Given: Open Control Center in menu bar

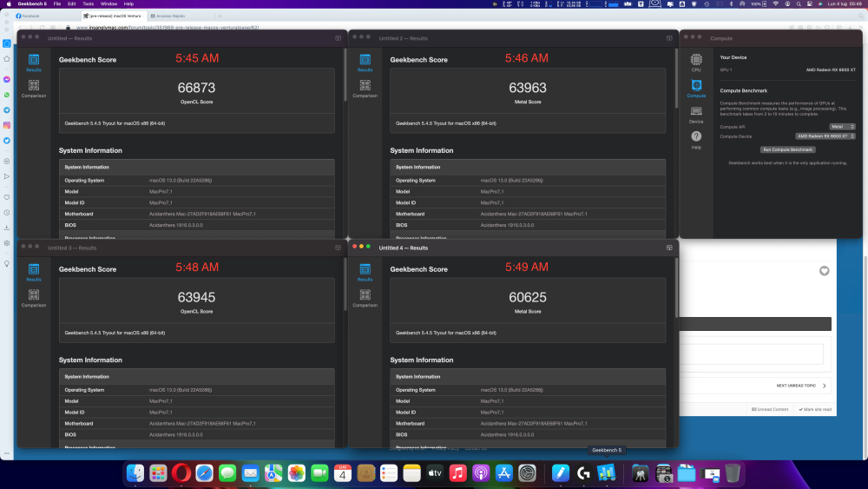Looking at the screenshot, I should 809,3.
